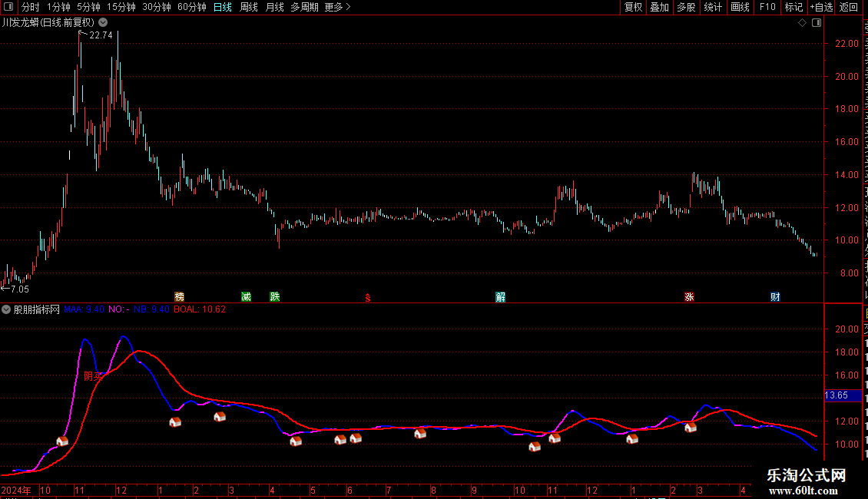Click the 标记 mark button
This screenshot has width=868, height=499.
coord(793,7)
